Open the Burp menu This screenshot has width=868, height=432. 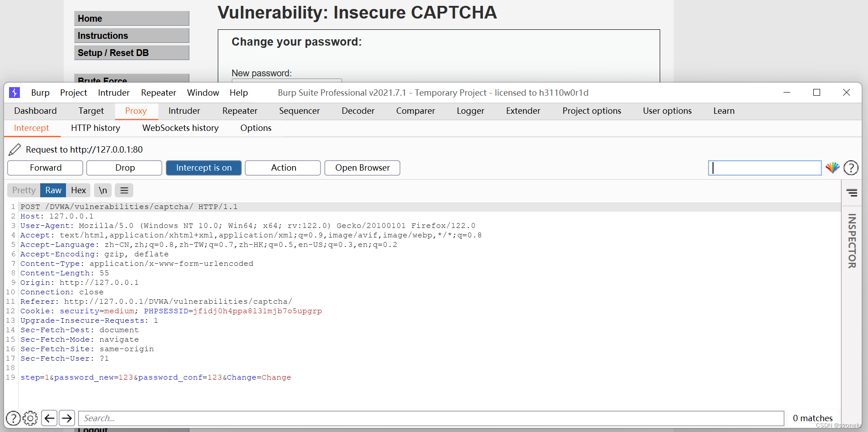click(x=40, y=93)
